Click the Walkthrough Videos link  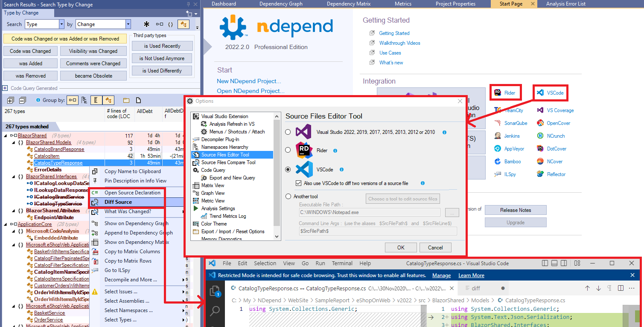[x=399, y=43]
